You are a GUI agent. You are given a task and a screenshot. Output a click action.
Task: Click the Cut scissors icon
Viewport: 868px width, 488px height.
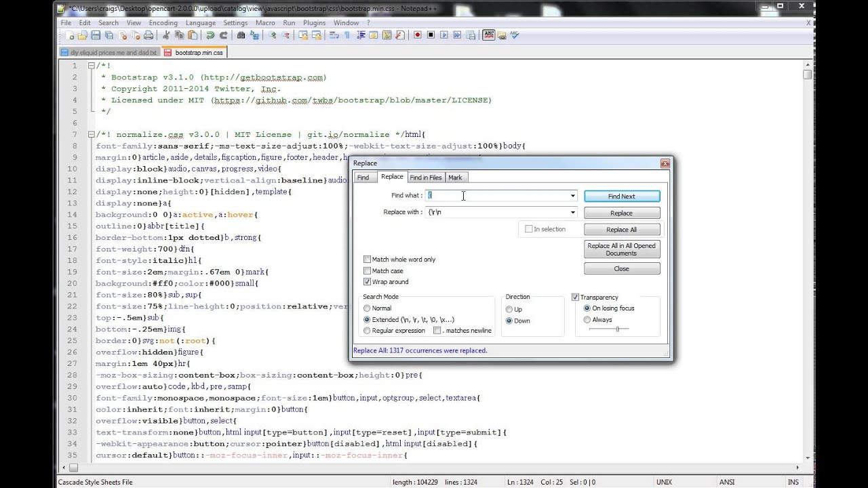tap(166, 35)
